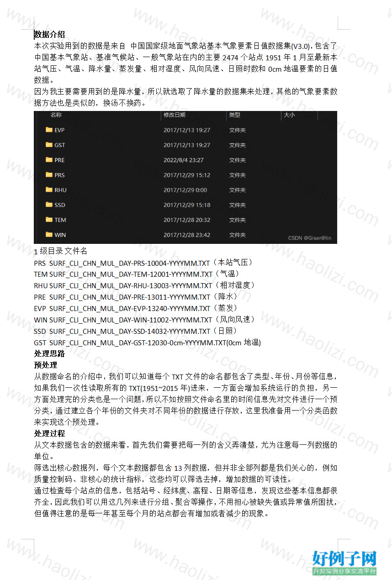Screen dimensions: 392x580
Task: Click the 数据介绍 heading
Action: [x=49, y=34]
